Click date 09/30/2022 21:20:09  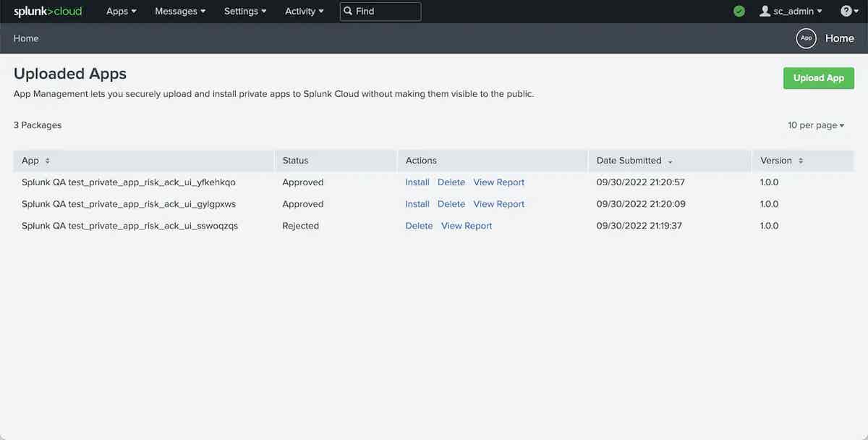pos(641,204)
